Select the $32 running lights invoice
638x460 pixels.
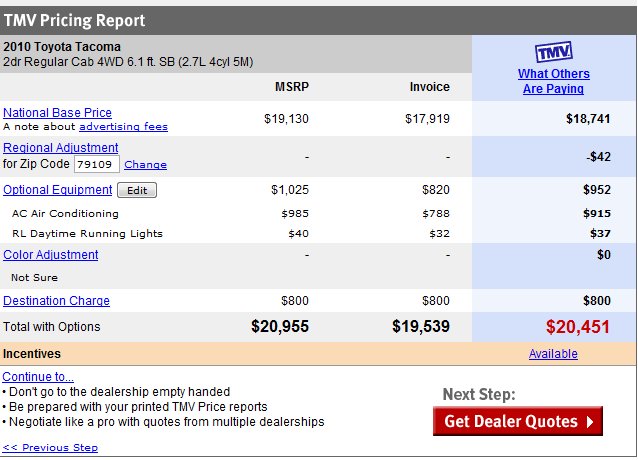439,233
